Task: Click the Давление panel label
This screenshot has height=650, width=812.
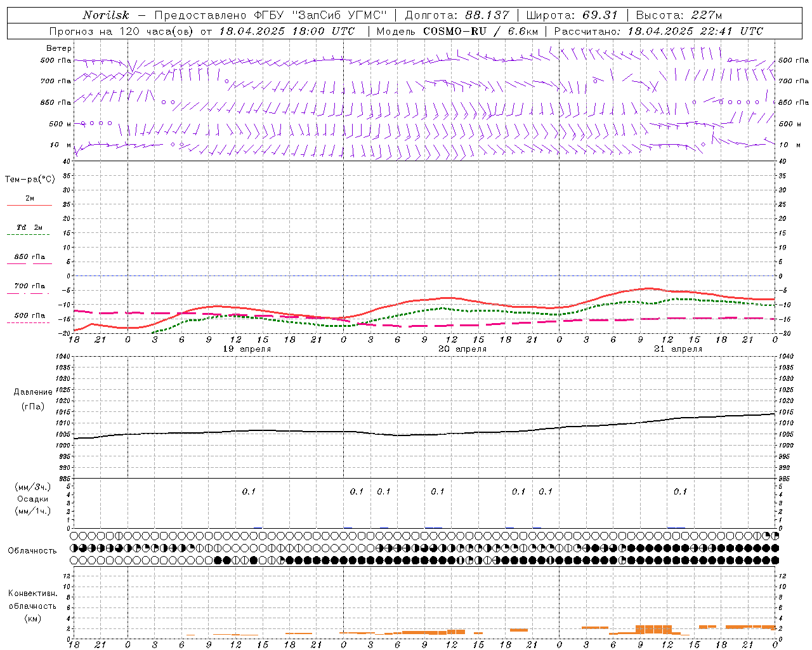Action: pos(33,392)
